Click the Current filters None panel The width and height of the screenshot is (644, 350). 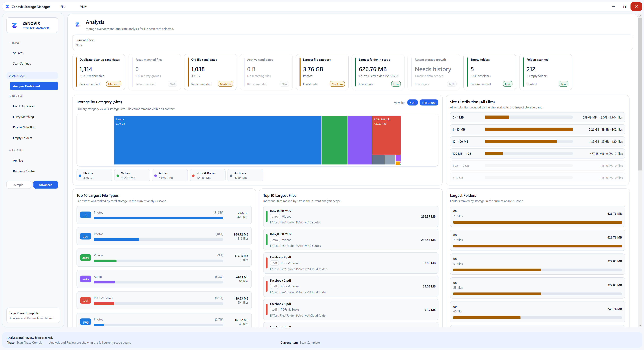click(x=353, y=42)
